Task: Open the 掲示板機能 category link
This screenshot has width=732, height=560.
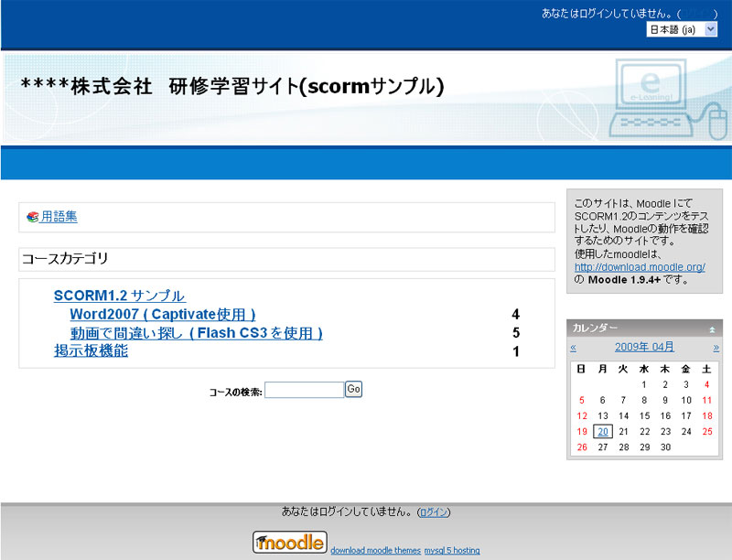Action: coord(91,351)
